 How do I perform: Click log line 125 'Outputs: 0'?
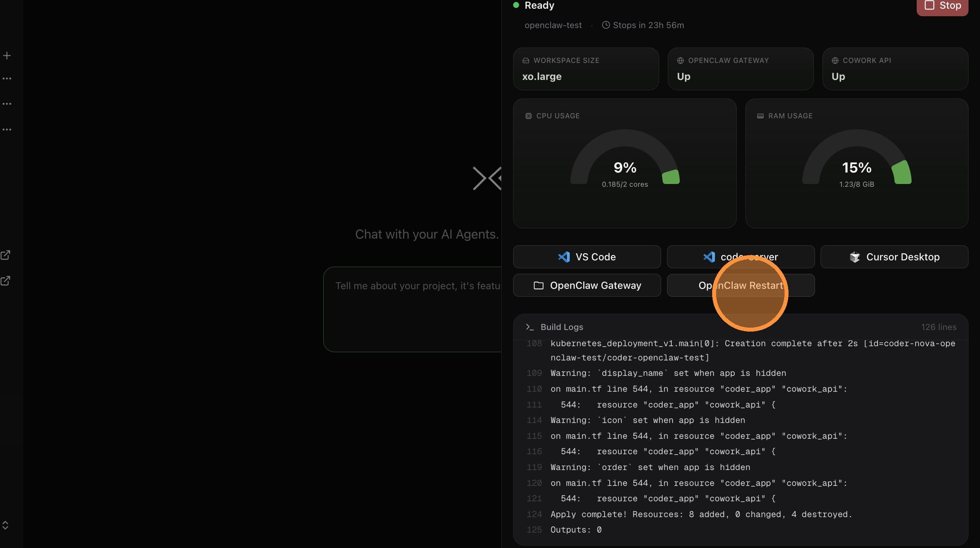pyautogui.click(x=576, y=529)
